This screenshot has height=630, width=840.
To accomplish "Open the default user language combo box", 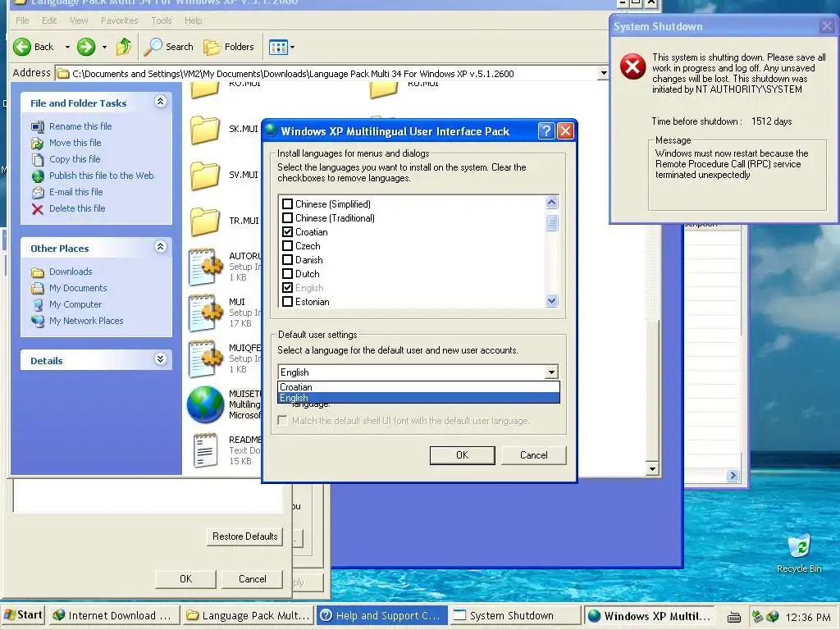I will pos(418,372).
